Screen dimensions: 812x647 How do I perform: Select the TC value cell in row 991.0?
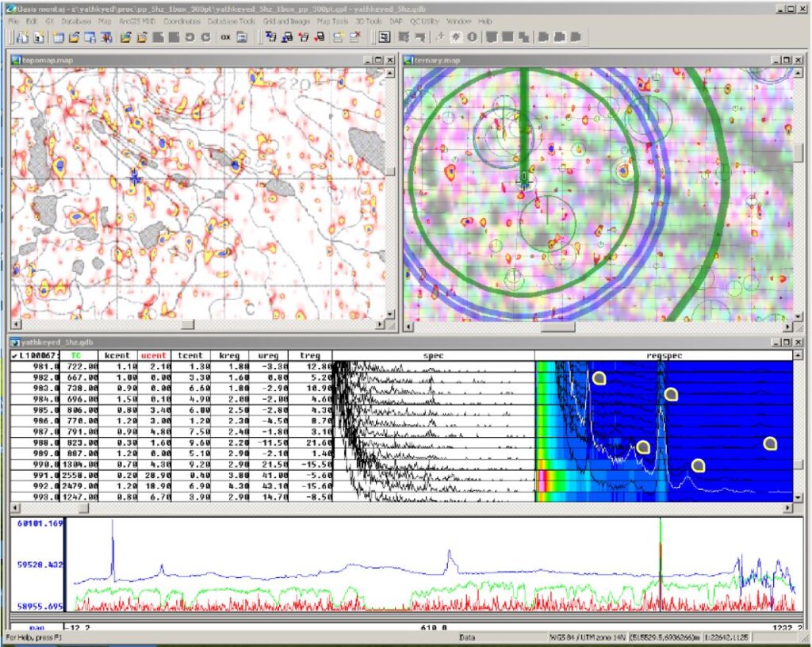point(79,475)
